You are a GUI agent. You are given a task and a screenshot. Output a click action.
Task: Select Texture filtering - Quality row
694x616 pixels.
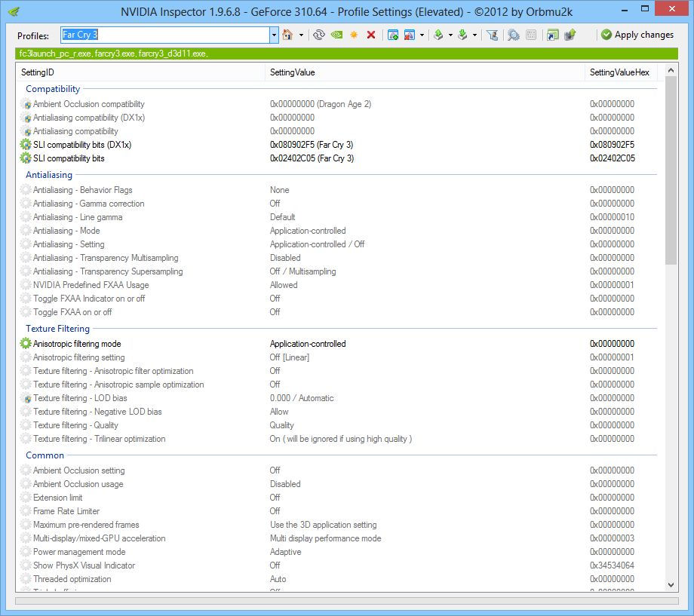[339, 425]
